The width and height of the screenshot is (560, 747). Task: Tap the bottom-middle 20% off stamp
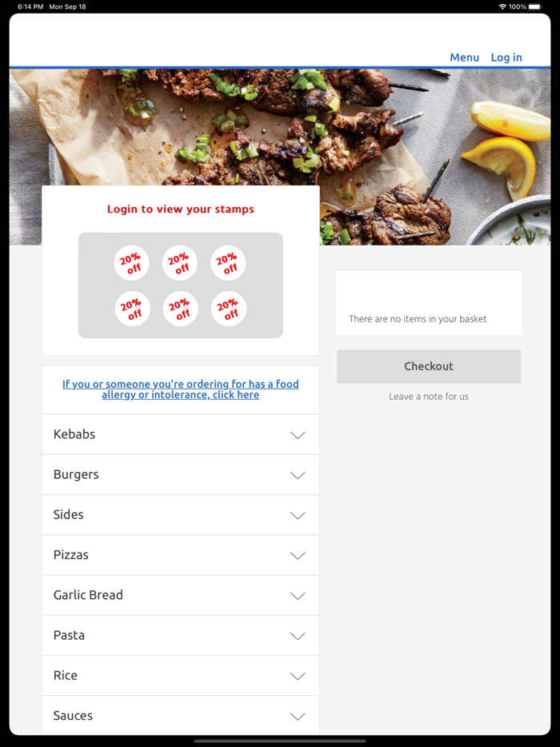(x=180, y=309)
